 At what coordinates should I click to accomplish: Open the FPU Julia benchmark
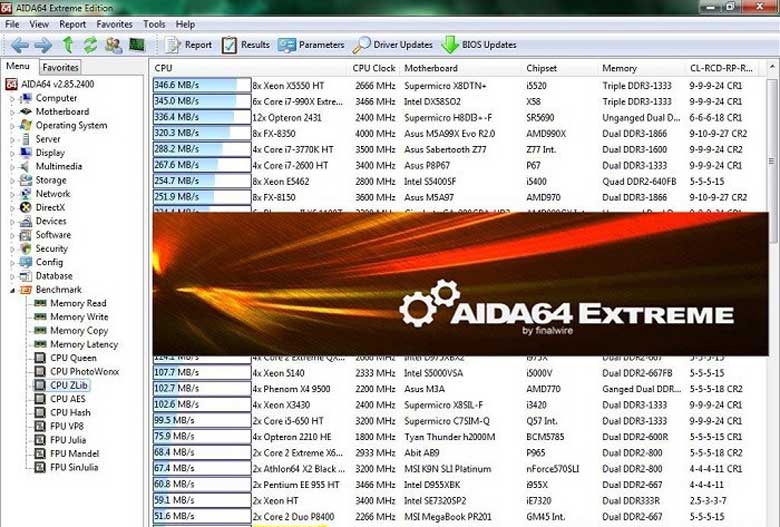tap(68, 440)
